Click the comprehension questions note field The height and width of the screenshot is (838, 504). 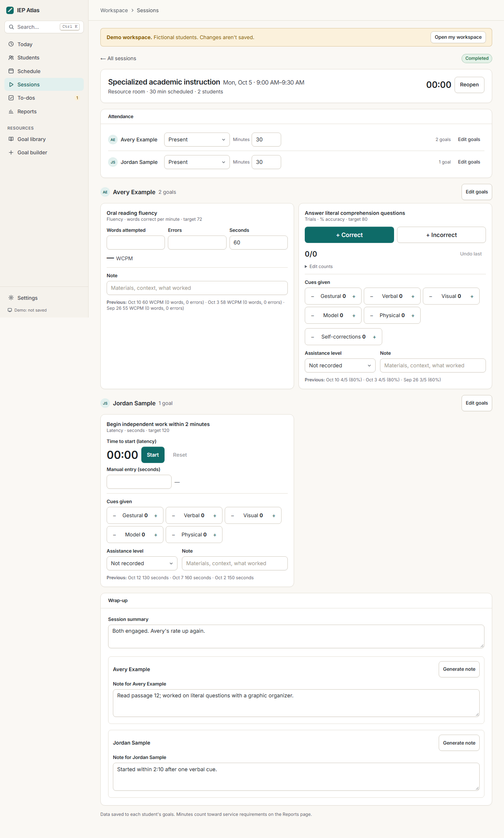pos(433,365)
